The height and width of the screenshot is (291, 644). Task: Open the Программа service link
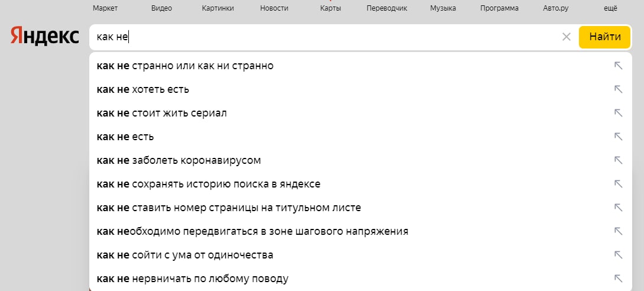[x=499, y=8]
